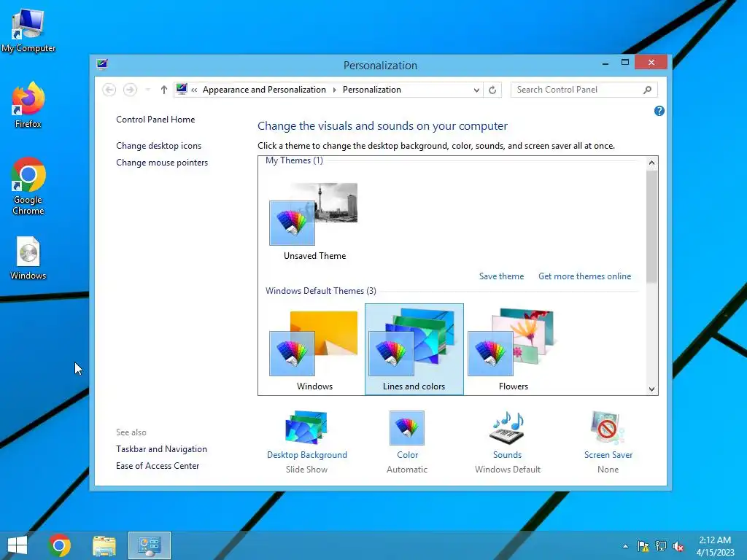Click the Personalization window title icon
Image resolution: width=747 pixels, height=560 pixels.
coord(102,64)
